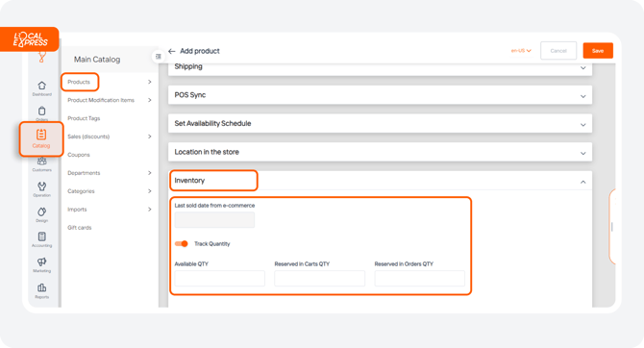Open the Dashboard home icon

[x=42, y=86]
